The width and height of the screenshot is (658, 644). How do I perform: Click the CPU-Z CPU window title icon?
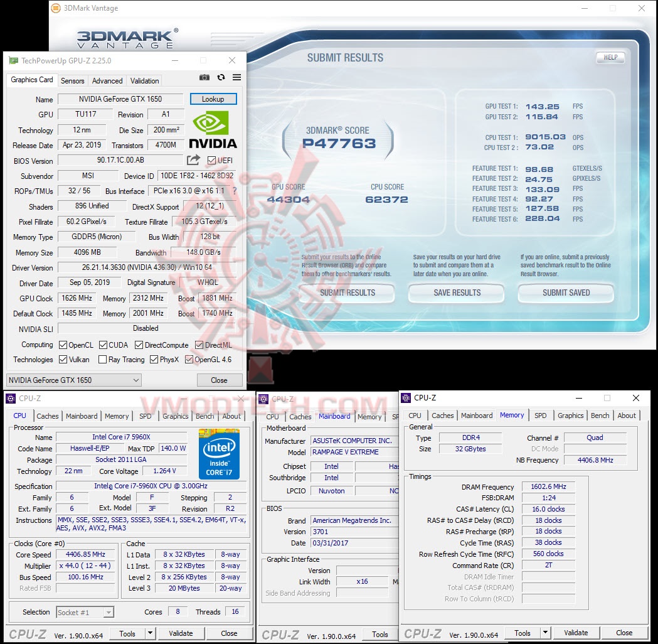click(11, 399)
